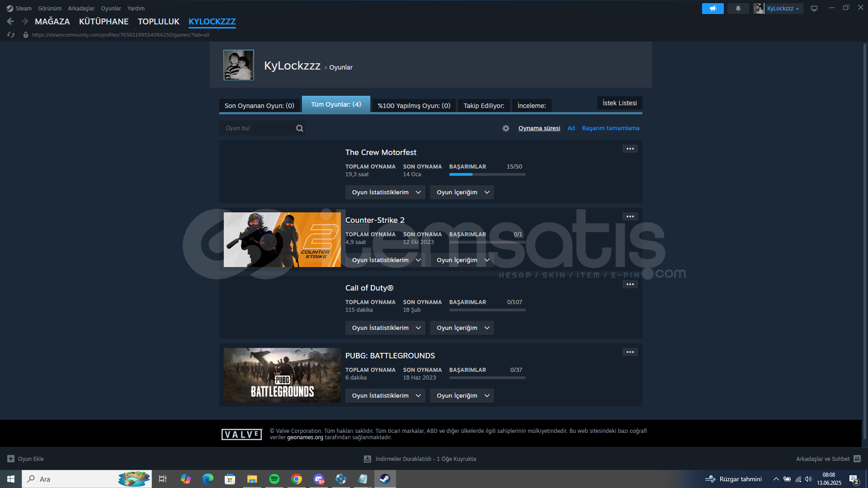Open the Yardım menu

pos(136,9)
